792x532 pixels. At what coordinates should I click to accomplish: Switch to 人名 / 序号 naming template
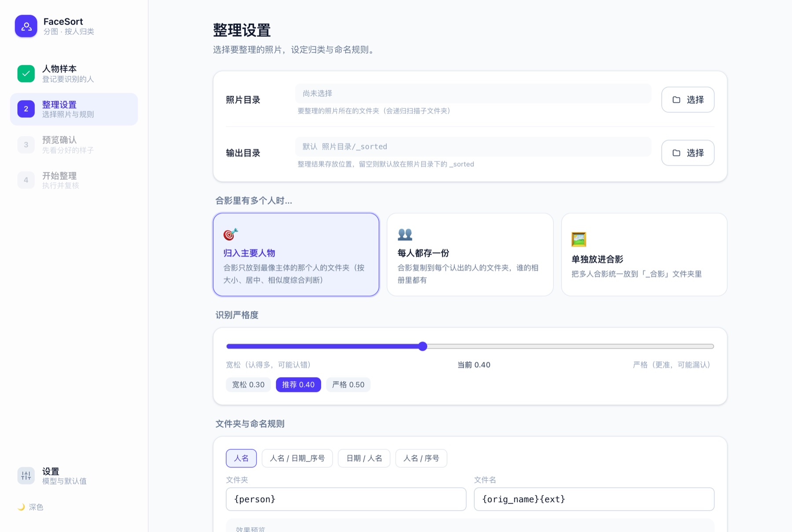click(x=421, y=458)
